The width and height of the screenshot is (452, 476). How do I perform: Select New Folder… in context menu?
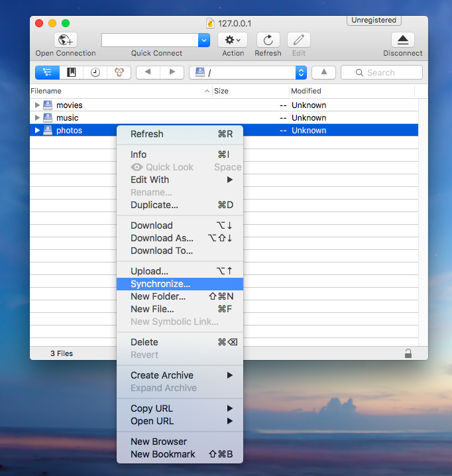click(158, 296)
